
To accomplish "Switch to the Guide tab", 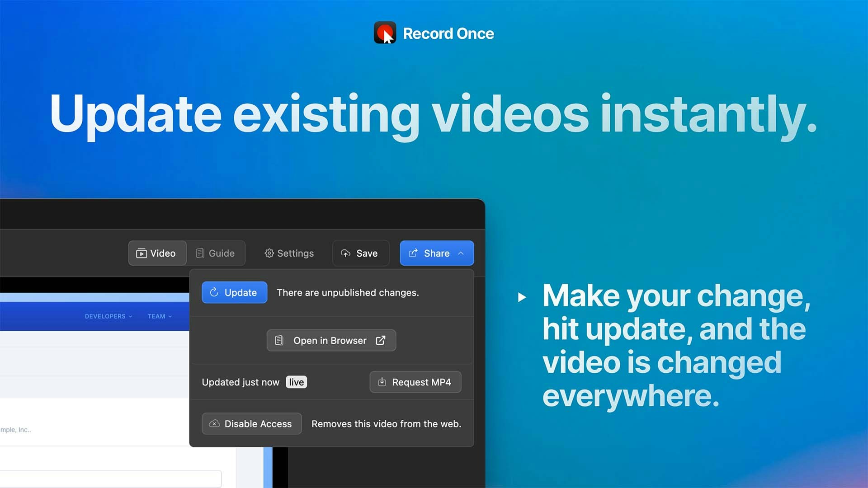I will point(216,253).
